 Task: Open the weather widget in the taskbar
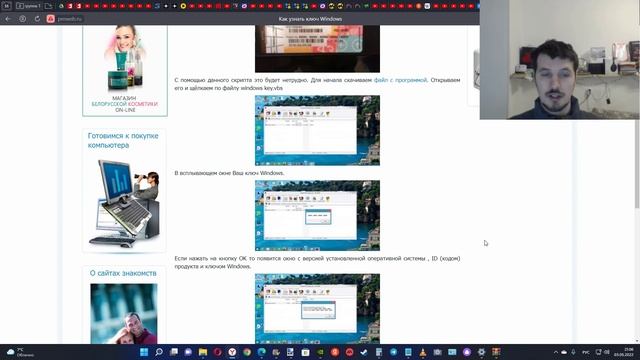[x=20, y=352]
